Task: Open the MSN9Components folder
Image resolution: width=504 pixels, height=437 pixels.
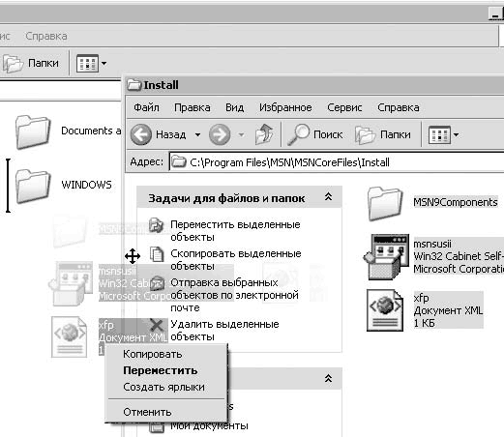Action: (432, 203)
